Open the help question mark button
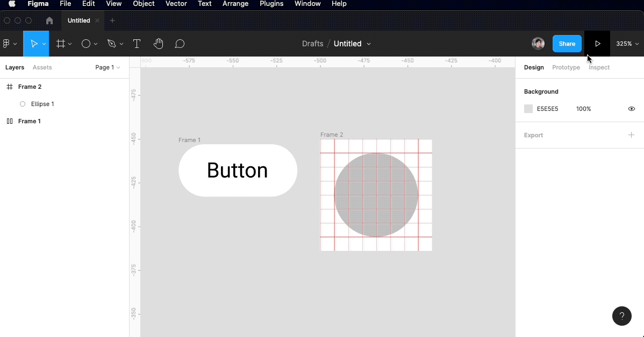Screen dimensions: 644x337 (x=622, y=316)
